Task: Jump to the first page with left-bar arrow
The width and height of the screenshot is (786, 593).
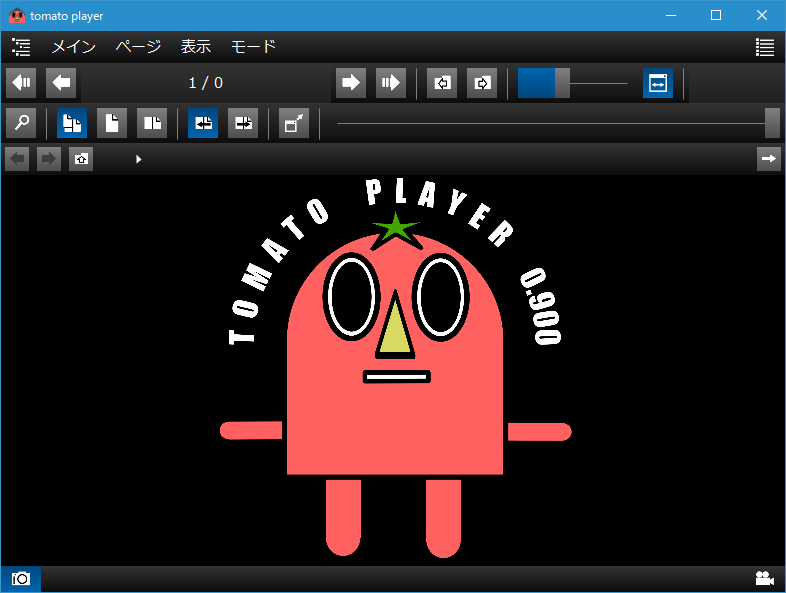Action: (x=21, y=82)
